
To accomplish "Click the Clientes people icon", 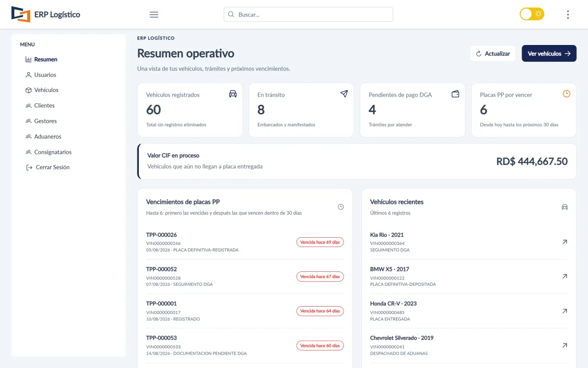I will (x=29, y=105).
